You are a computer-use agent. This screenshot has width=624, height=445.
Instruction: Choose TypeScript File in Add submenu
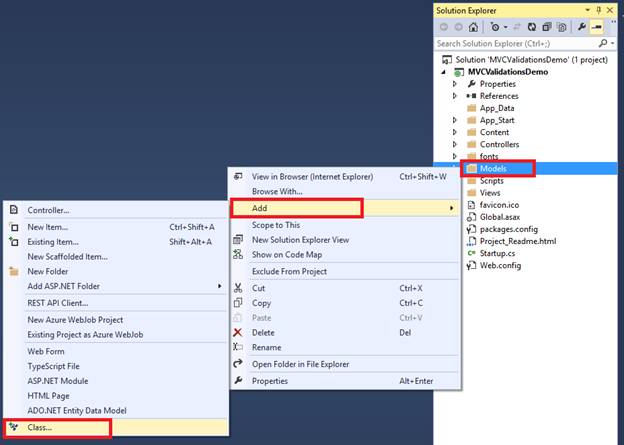(x=116, y=366)
